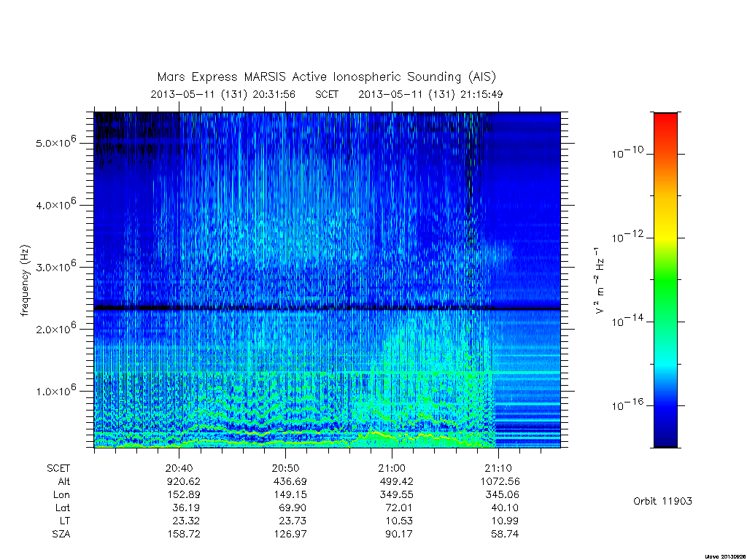Click the 21:10 time axis label
Viewport: 747px width, 560px height.
click(499, 468)
